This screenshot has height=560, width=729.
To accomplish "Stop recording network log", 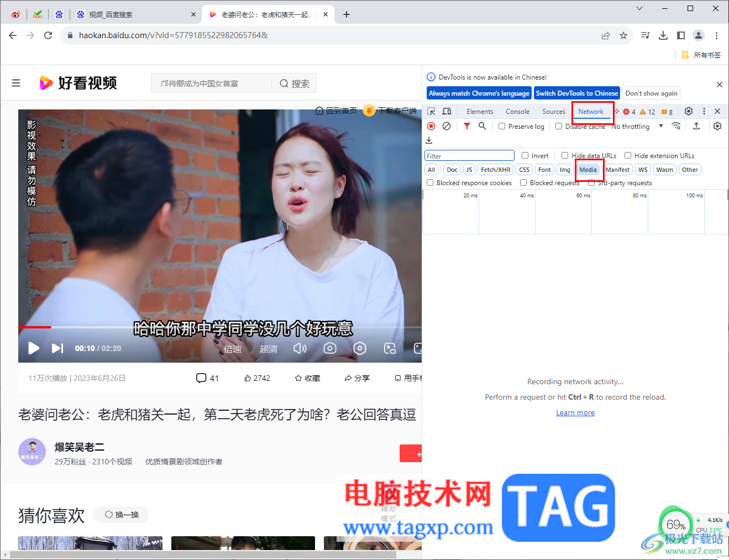I will tap(431, 126).
